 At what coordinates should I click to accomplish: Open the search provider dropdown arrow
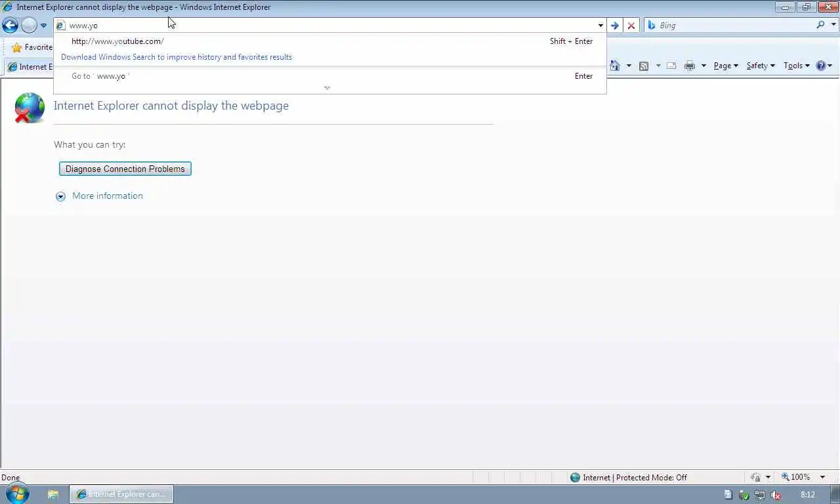[x=834, y=25]
